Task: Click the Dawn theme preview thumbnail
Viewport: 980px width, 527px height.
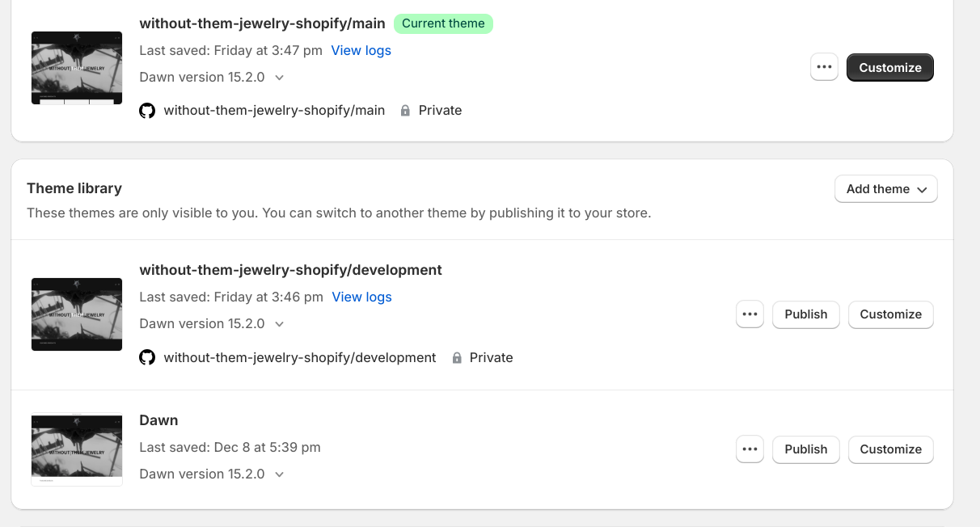Action: click(77, 449)
